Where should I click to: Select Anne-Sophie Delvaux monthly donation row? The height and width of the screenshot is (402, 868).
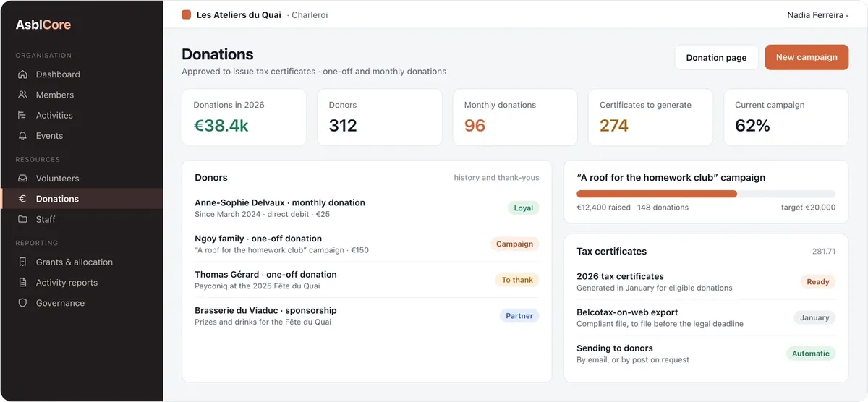point(367,208)
